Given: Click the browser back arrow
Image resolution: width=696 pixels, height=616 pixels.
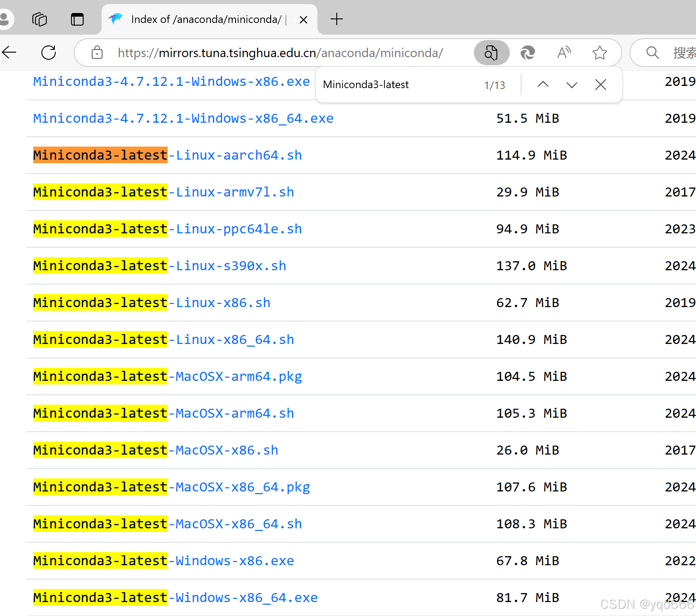Looking at the screenshot, I should click(x=9, y=53).
